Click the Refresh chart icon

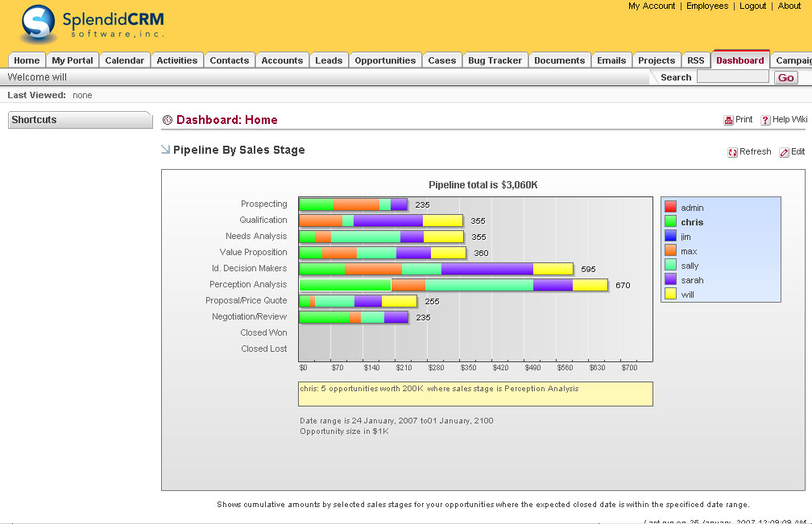coord(732,152)
